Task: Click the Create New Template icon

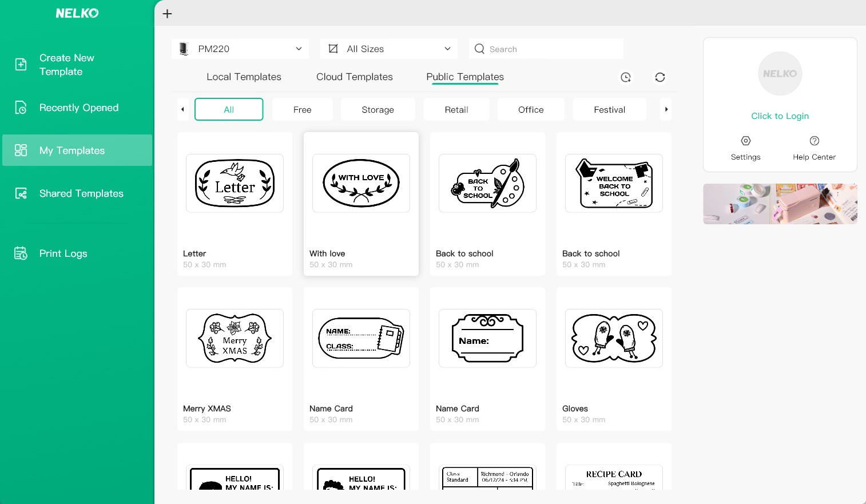Action: coord(21,65)
